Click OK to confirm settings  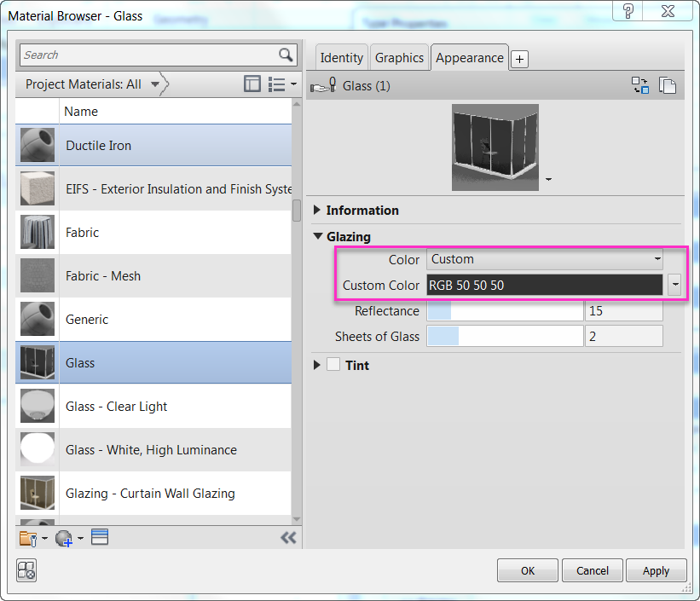coord(527,570)
